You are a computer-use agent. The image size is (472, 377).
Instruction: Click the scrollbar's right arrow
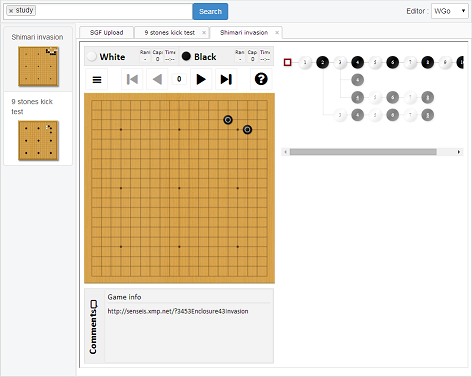[x=459, y=152]
